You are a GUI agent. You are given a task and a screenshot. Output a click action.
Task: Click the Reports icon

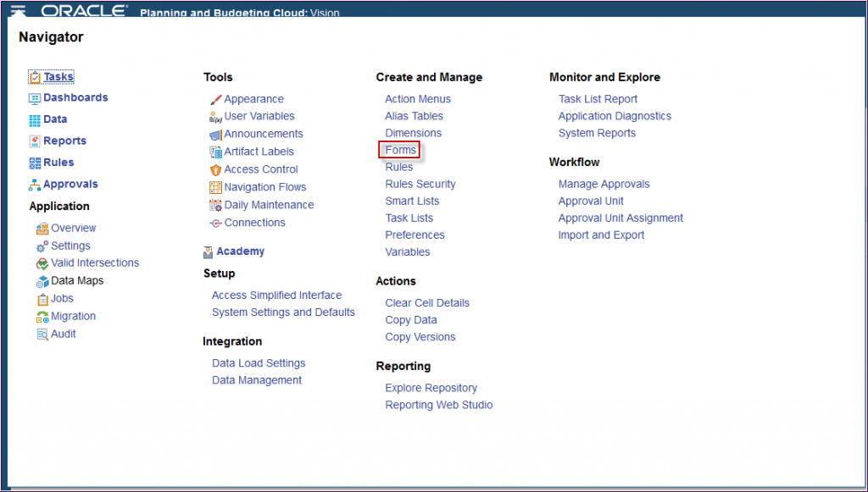click(x=35, y=141)
